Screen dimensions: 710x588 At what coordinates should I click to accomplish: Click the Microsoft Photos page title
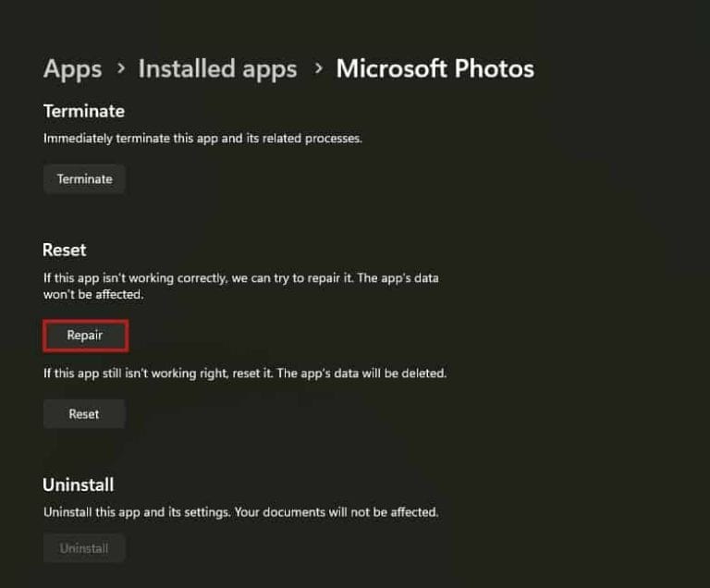[435, 68]
